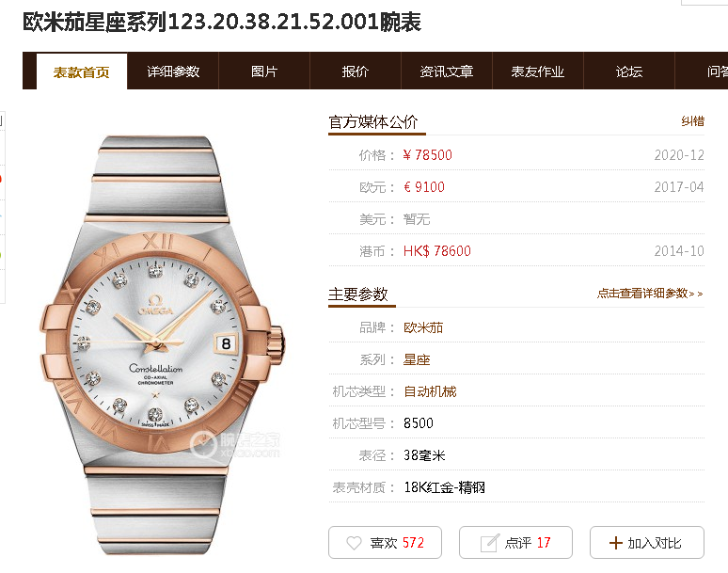This screenshot has height=573, width=728.
Task: Open the 表友作业 tab
Action: (x=538, y=72)
